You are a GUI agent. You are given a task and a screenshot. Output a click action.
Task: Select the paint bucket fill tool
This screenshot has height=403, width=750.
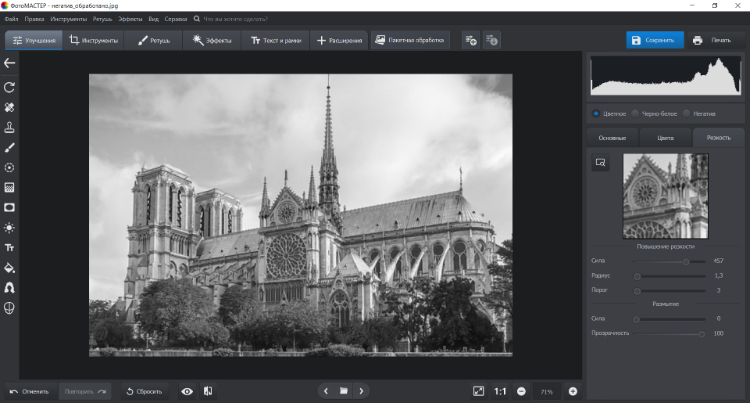(9, 267)
